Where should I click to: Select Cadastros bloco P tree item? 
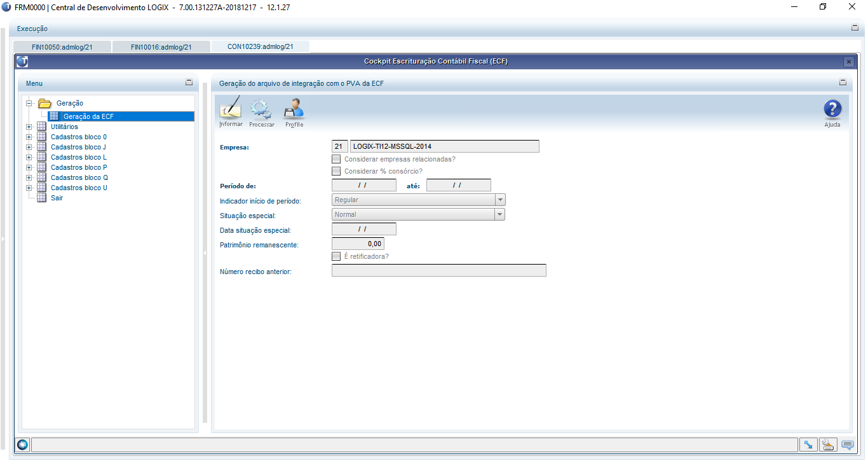(x=79, y=167)
